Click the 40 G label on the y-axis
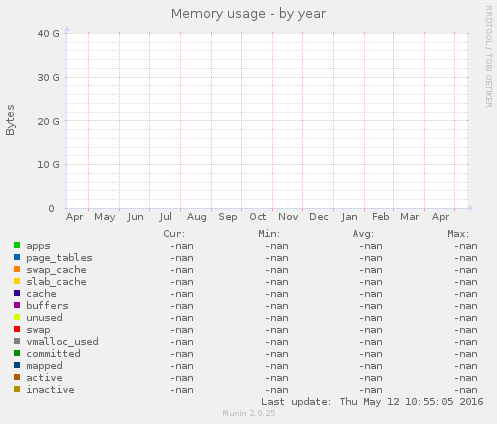This screenshot has height=424, width=497. click(x=48, y=34)
